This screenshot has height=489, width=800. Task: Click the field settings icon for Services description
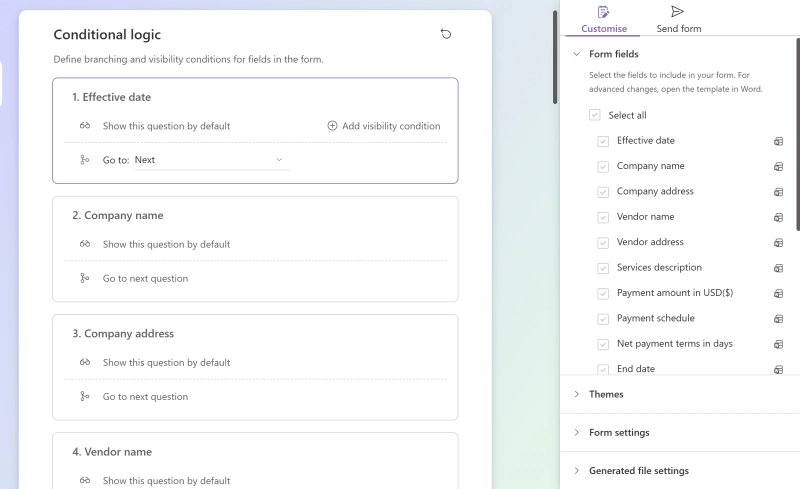pos(778,268)
